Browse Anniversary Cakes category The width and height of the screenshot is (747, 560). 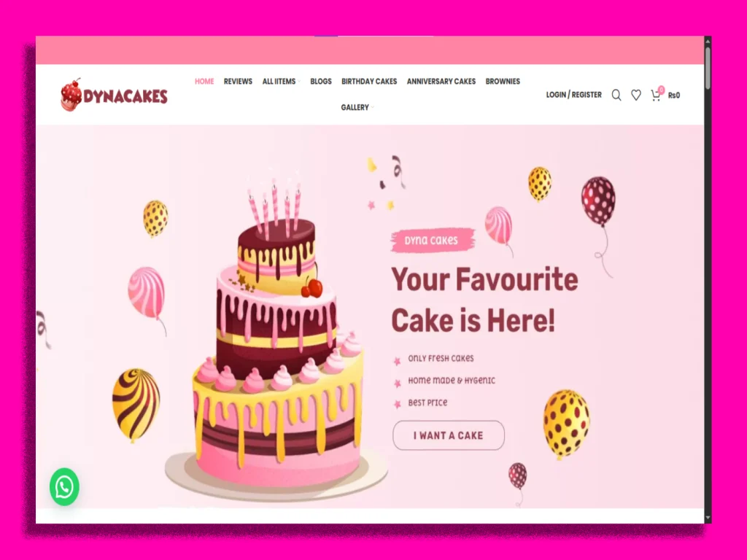click(441, 82)
